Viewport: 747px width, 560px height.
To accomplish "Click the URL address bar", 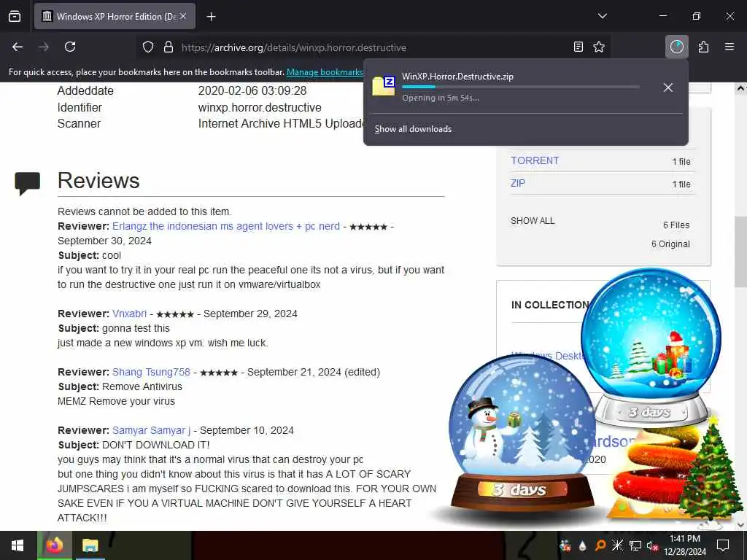I will click(371, 47).
